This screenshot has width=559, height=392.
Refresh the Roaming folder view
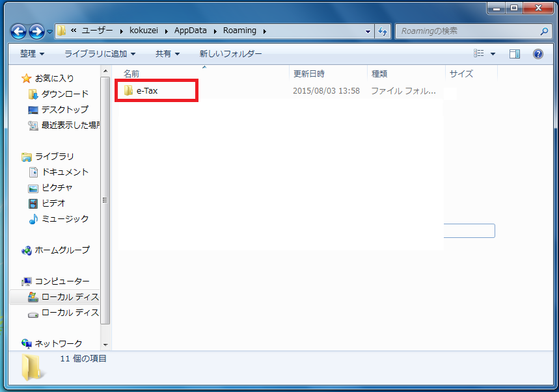tap(383, 31)
